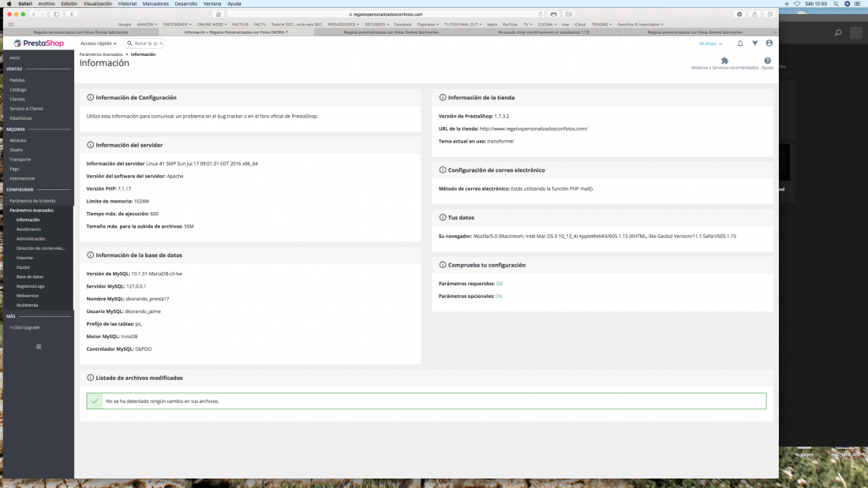Focus the PrestaShop search field
868x488 pixels.
pyautogui.click(x=144, y=43)
